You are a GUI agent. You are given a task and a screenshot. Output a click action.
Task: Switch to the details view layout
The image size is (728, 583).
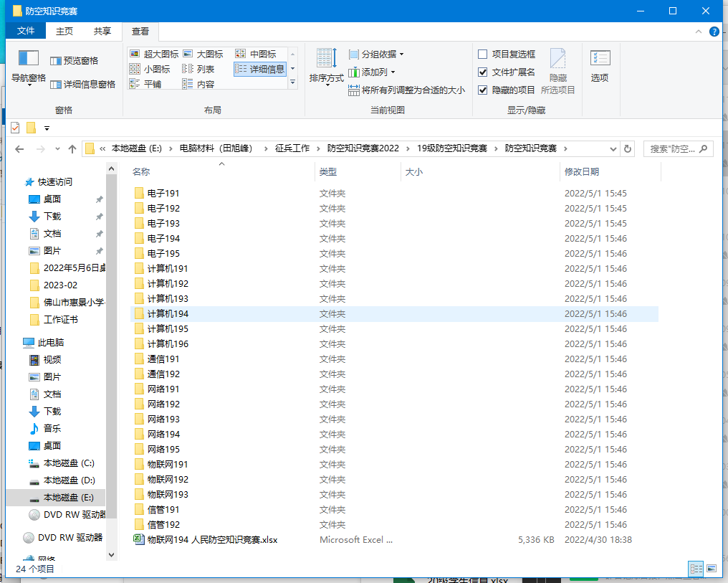click(259, 69)
